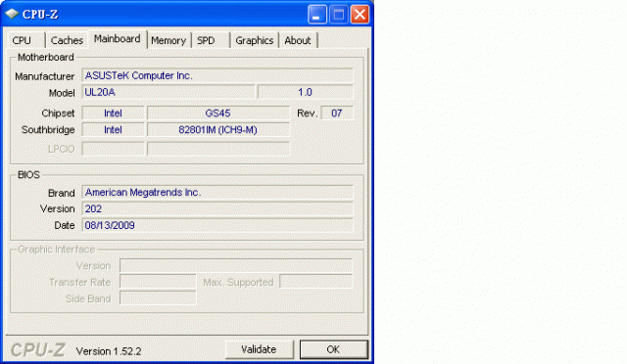The image size is (627, 364).
Task: Open the About tab
Action: pos(298,40)
